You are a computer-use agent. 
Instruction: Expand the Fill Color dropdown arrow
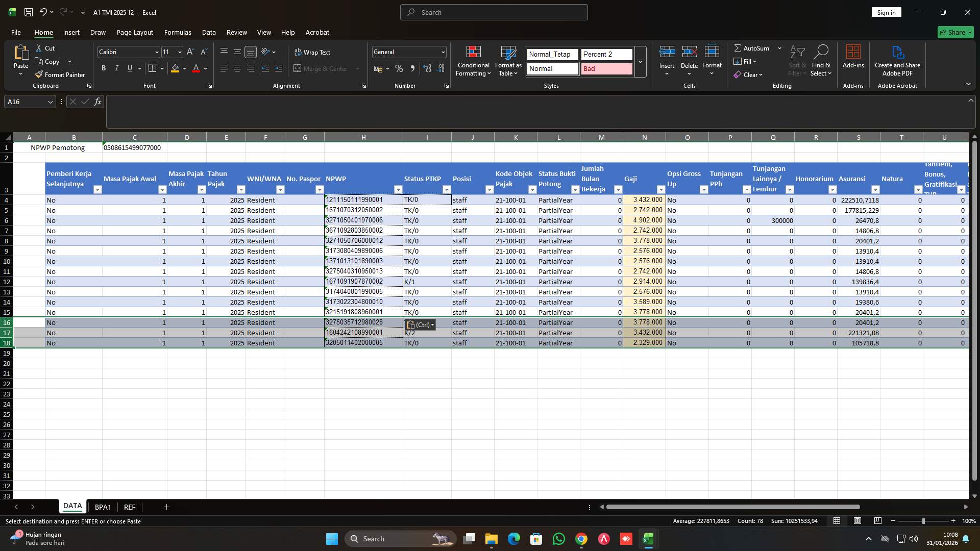(185, 69)
